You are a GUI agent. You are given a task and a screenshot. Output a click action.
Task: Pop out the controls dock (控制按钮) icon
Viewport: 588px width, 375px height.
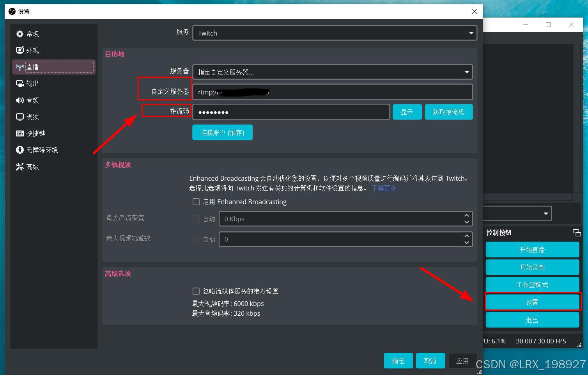point(577,233)
